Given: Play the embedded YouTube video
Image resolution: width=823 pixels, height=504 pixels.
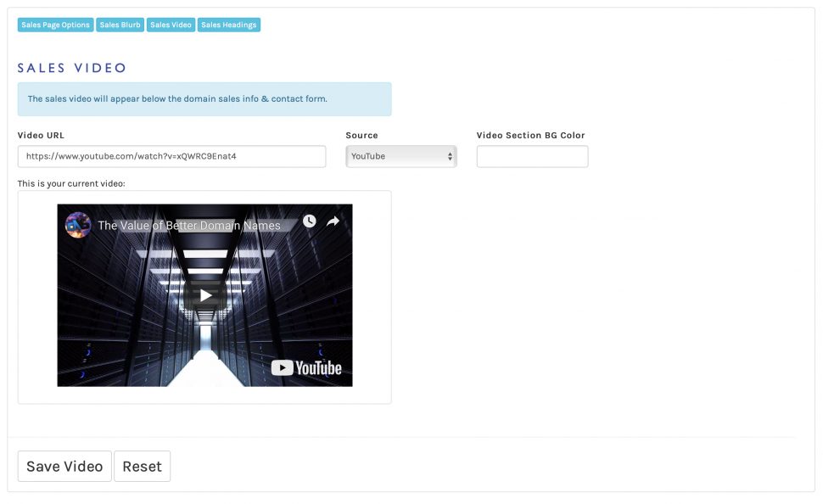Looking at the screenshot, I should (x=205, y=295).
